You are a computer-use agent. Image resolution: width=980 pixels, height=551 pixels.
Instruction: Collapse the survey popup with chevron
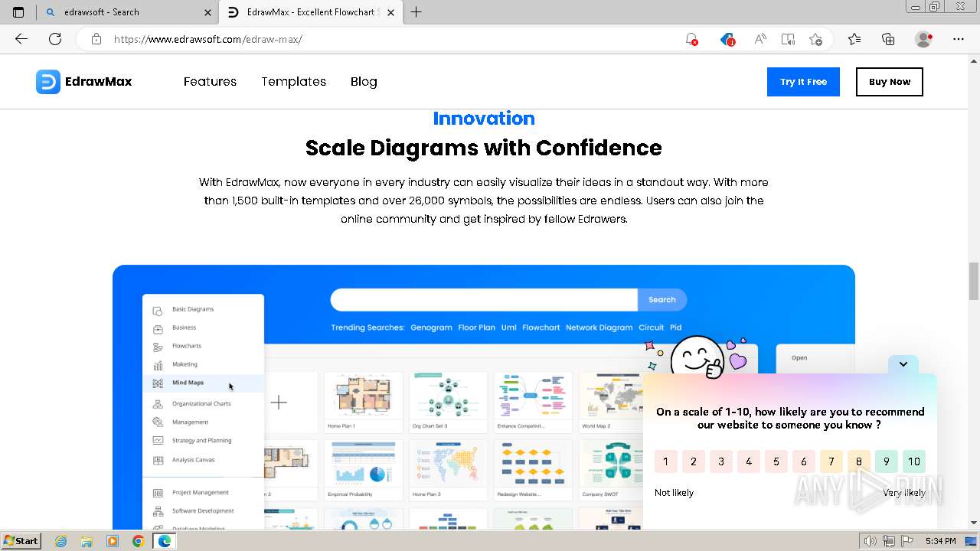pyautogui.click(x=903, y=364)
